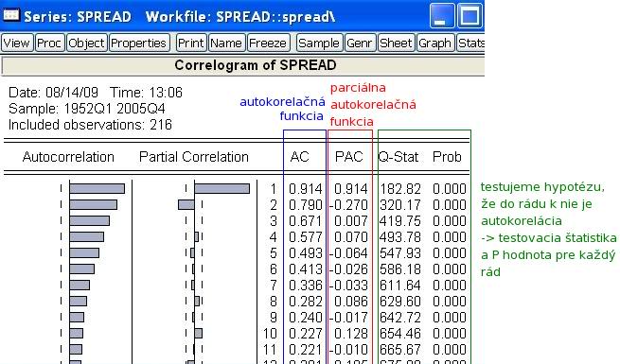Select AC value 0.577 for lag 4
The image size is (620, 364).
[305, 237]
